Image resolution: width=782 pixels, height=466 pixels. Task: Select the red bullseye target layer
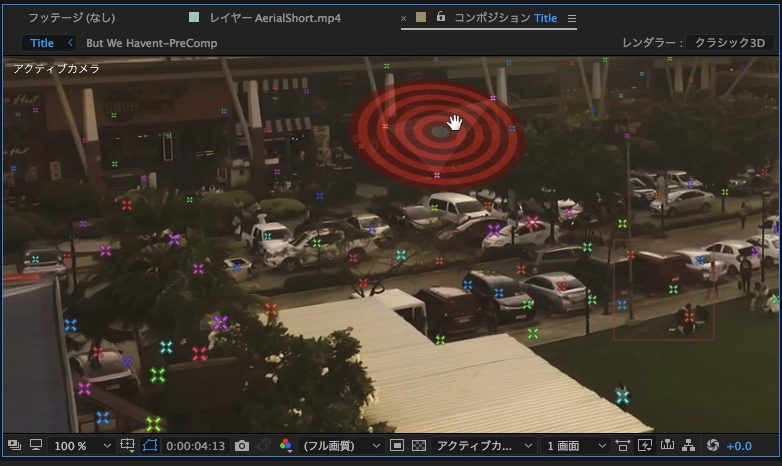(438, 133)
